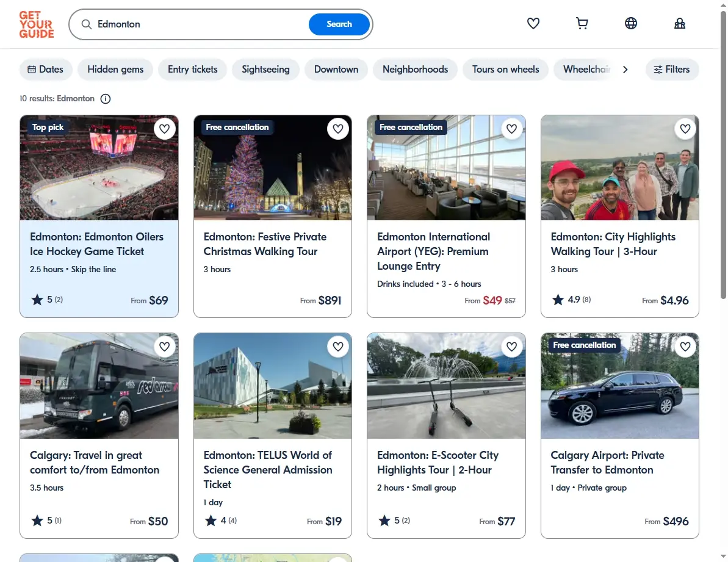This screenshot has width=728, height=562.
Task: Show info about the 10 results
Action: click(106, 99)
